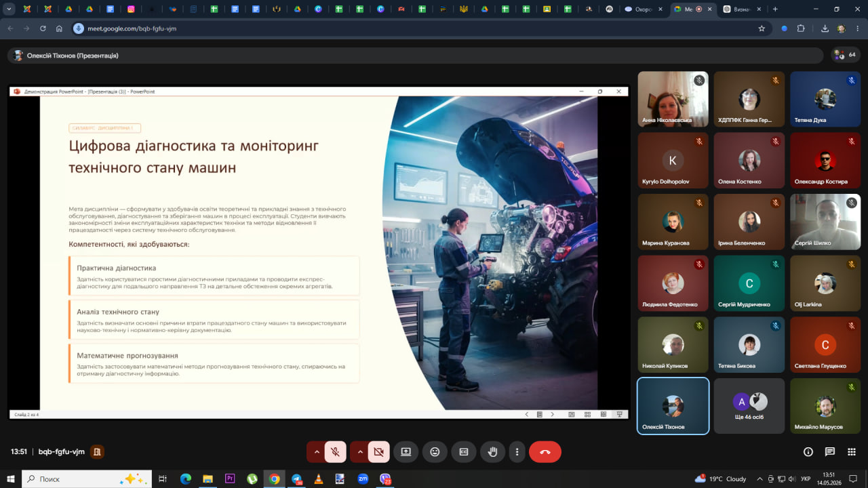Reload the current page
Screen dimensions: 868x488
point(43,28)
